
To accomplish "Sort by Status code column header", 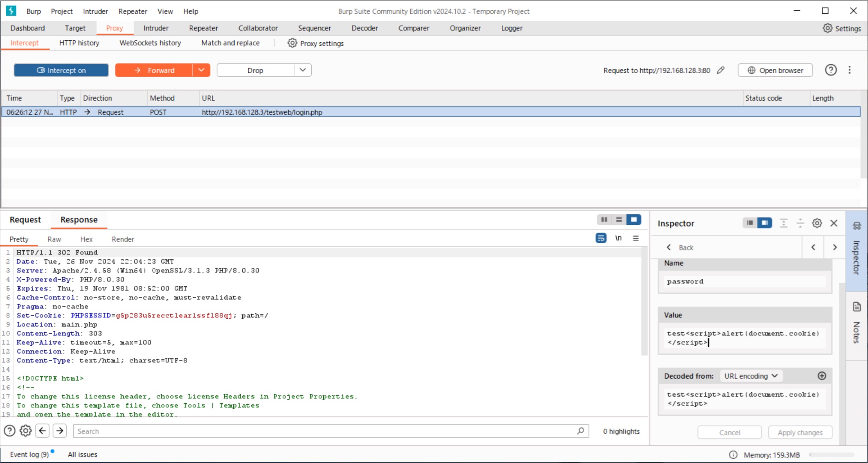I will pos(776,98).
